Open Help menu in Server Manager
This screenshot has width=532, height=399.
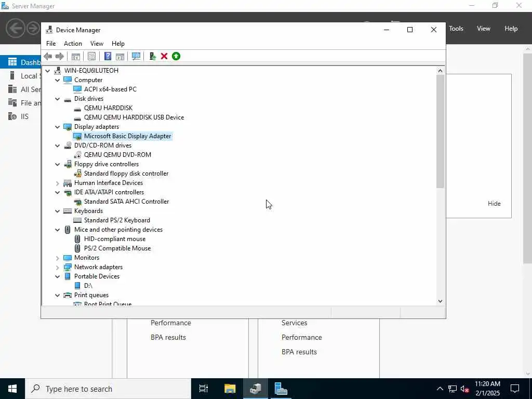pyautogui.click(x=511, y=29)
